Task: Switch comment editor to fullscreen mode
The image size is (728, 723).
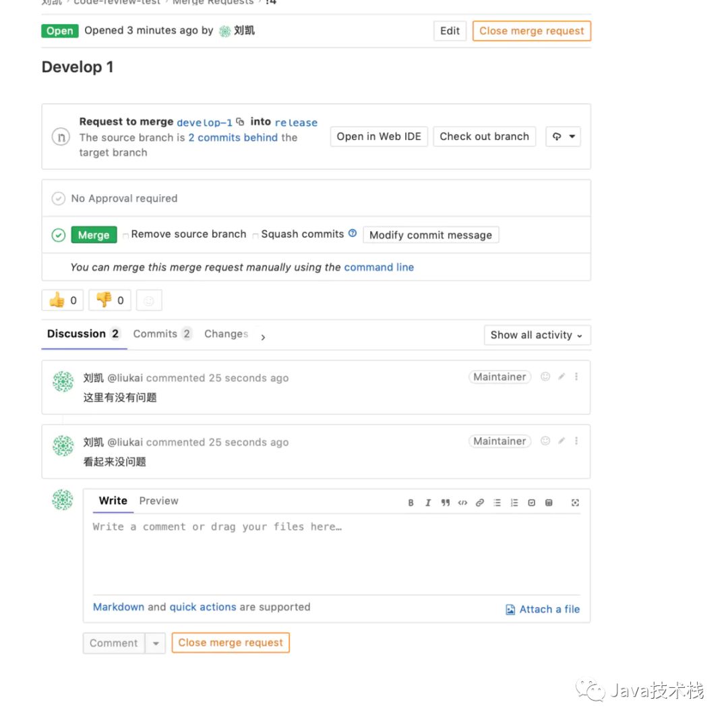Action: tap(575, 503)
